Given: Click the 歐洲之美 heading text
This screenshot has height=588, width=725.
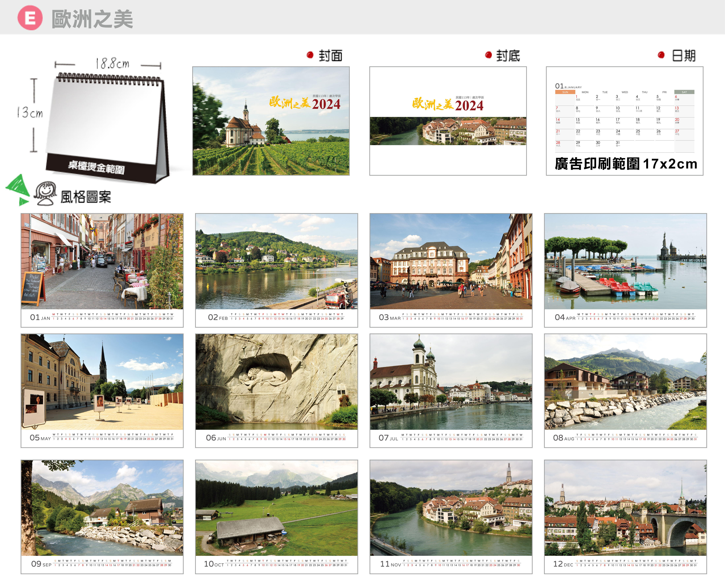Looking at the screenshot, I should coord(92,19).
